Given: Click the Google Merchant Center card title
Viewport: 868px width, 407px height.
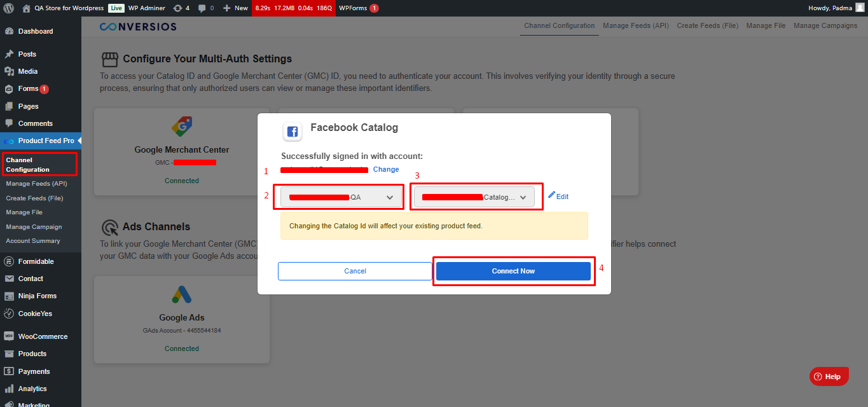Looking at the screenshot, I should tap(182, 150).
